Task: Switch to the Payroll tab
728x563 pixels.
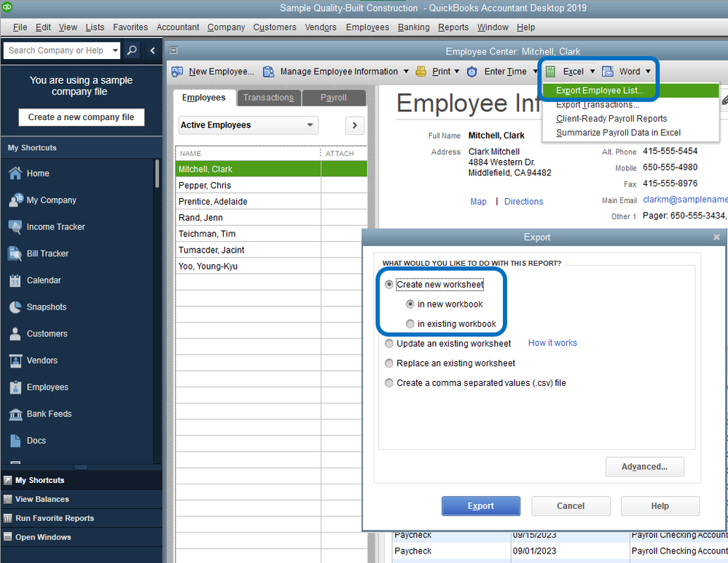Action: pos(334,98)
